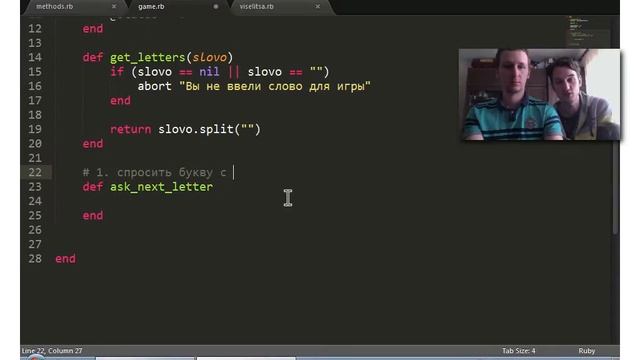Open Tab Size: 4 setting in status bar
The width and height of the screenshot is (640, 360).
point(518,351)
